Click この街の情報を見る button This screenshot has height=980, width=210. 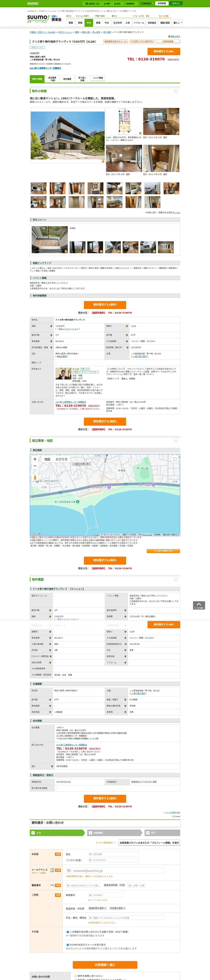coord(164,551)
